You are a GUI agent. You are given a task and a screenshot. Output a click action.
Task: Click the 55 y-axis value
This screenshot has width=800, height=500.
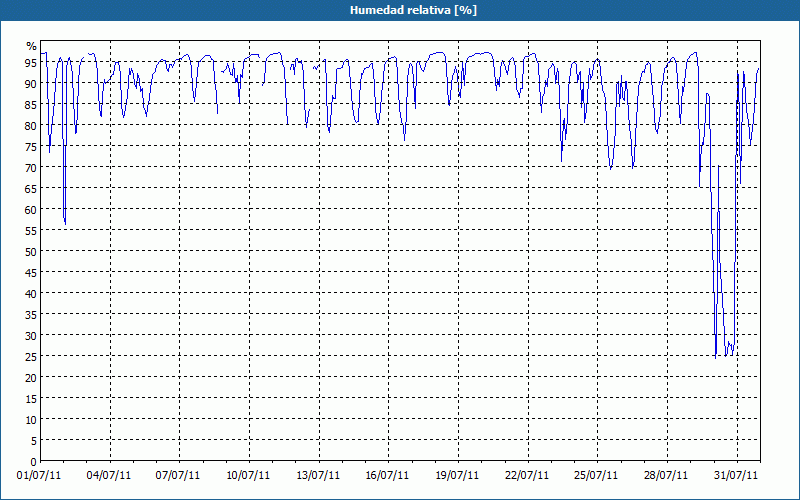tap(31, 231)
